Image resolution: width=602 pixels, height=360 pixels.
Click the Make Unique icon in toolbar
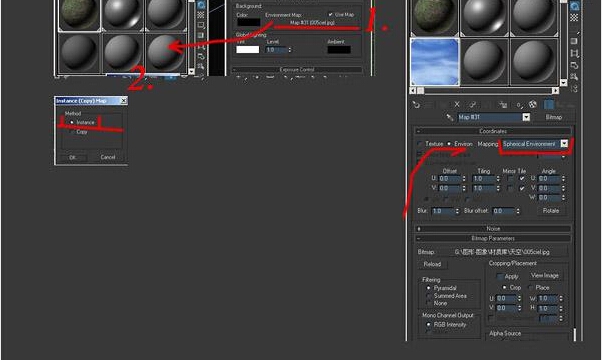click(473, 104)
